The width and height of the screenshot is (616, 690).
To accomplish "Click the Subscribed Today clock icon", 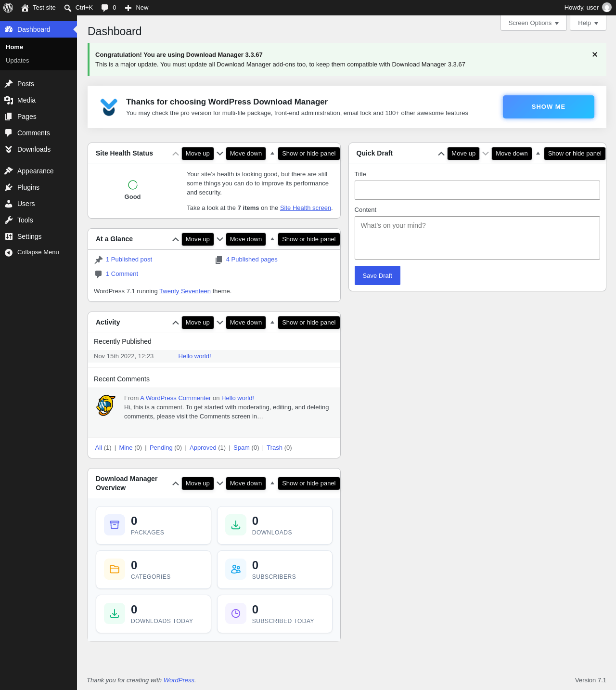I will [x=236, y=613].
